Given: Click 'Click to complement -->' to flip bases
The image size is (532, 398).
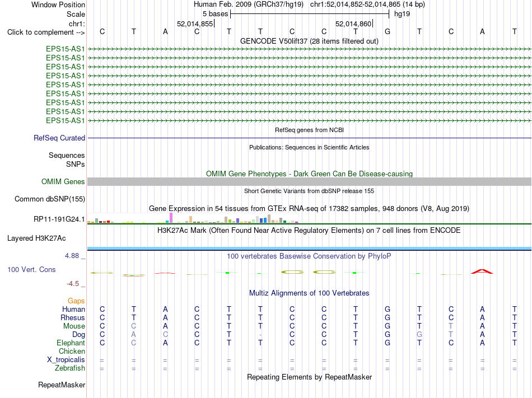Looking at the screenshot, I should click(46, 32).
